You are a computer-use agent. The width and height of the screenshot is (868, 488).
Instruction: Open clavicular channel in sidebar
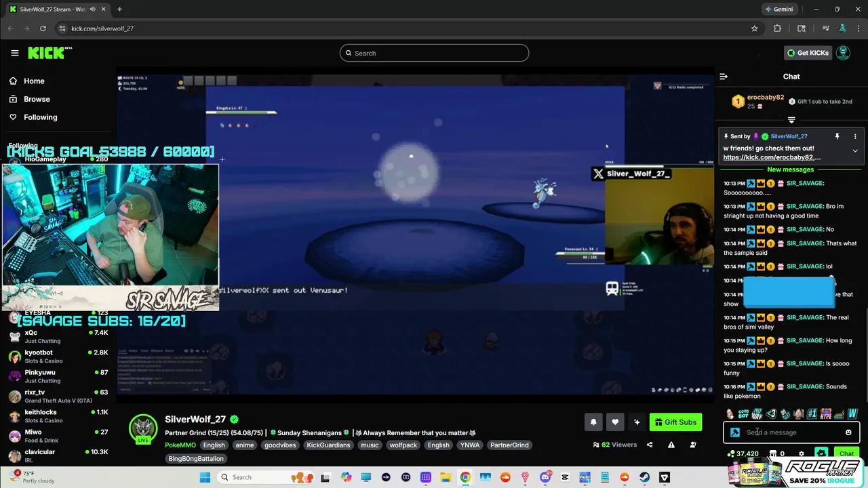58,455
